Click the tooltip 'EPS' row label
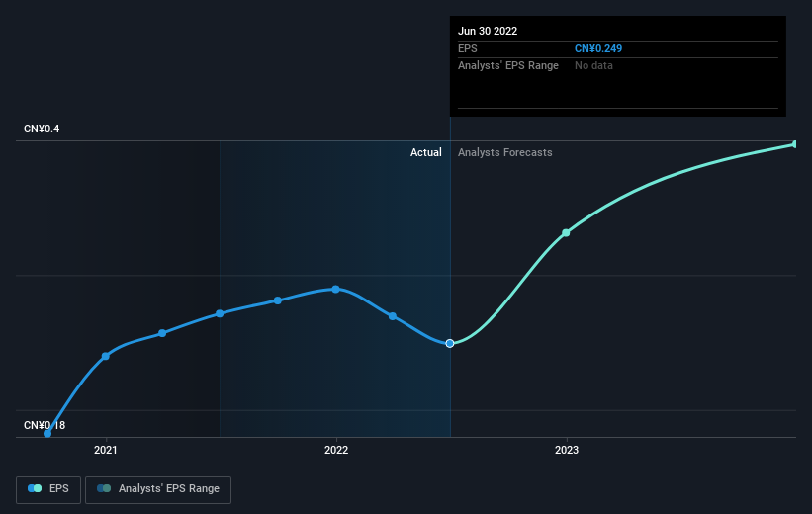The width and height of the screenshot is (812, 514). point(468,48)
